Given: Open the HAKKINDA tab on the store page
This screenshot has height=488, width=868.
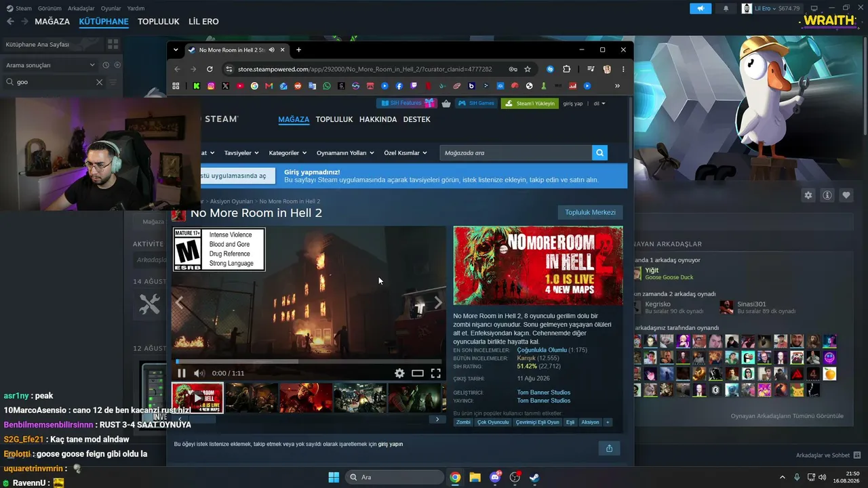Looking at the screenshot, I should [x=378, y=119].
